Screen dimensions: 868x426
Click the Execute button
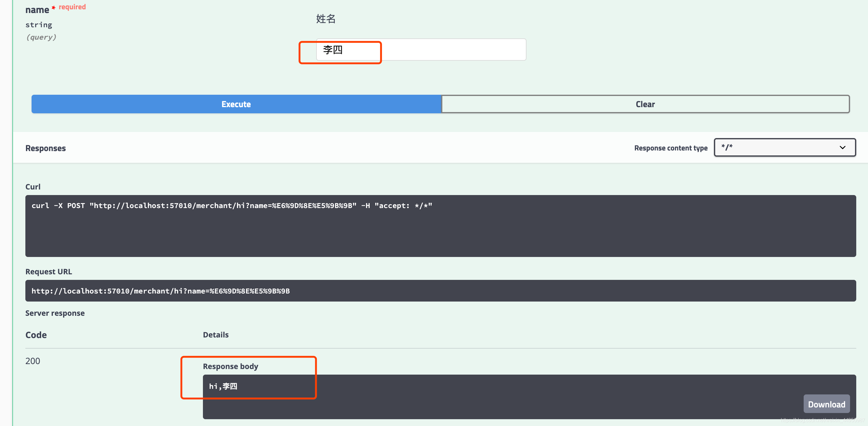tap(236, 104)
